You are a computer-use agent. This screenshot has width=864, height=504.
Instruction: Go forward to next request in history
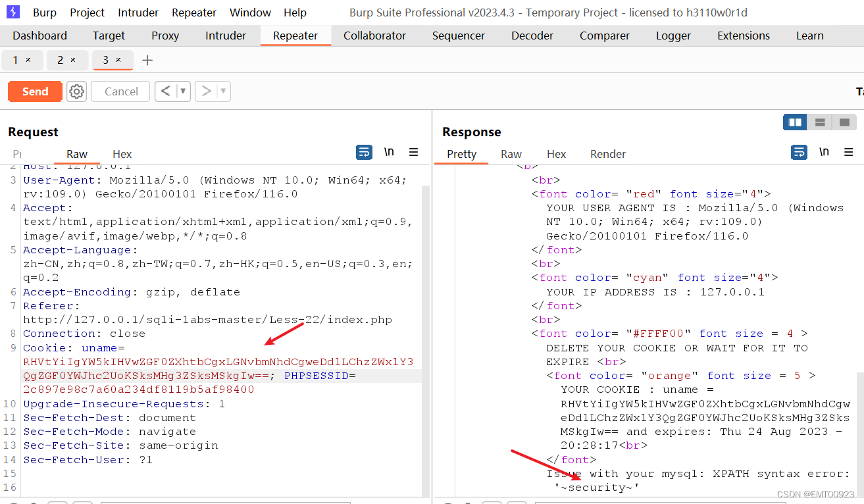point(207,91)
